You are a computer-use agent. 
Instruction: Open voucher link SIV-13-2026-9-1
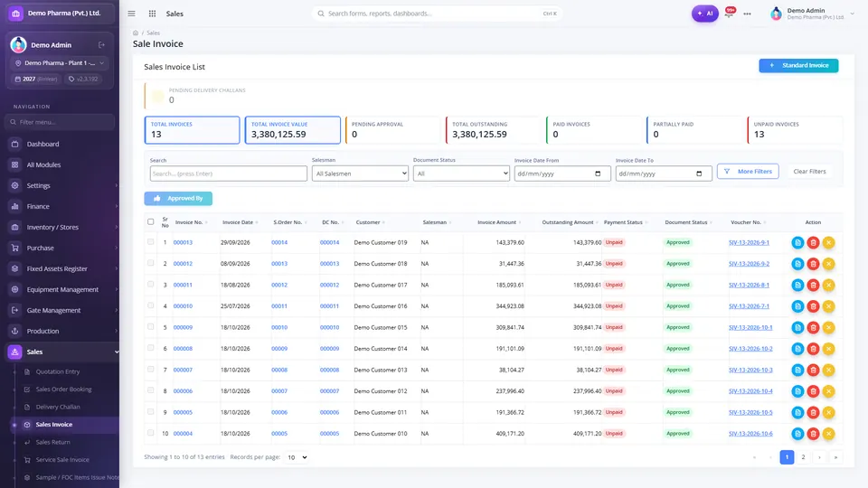coord(749,242)
